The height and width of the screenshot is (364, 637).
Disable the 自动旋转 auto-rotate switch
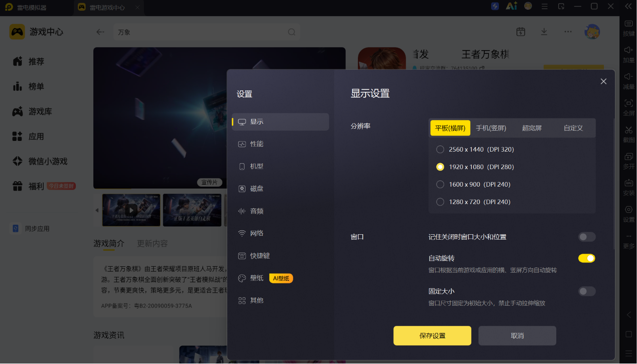click(x=587, y=259)
